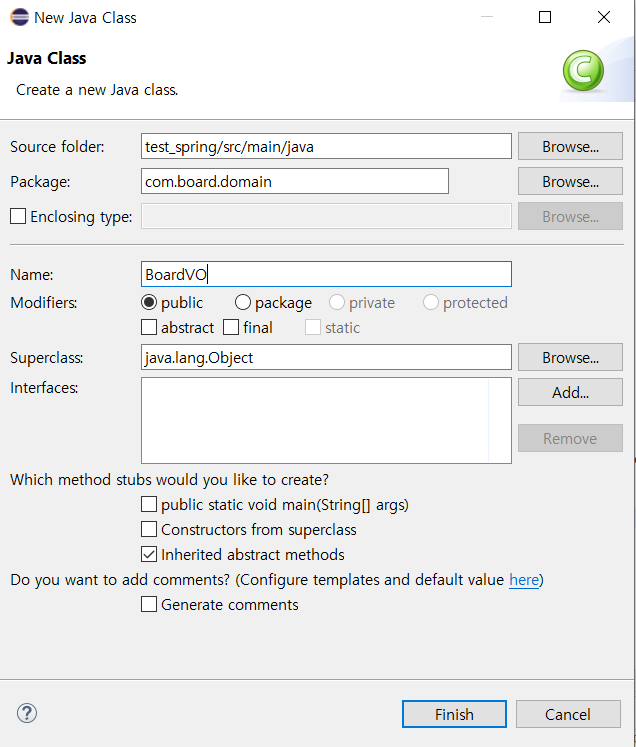
Task: Click the help question mark icon
Action: click(27, 713)
